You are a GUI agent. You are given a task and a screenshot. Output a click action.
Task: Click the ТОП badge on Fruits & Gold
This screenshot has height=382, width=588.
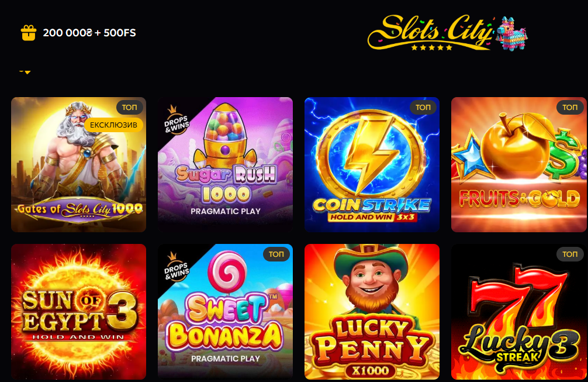[x=570, y=107]
